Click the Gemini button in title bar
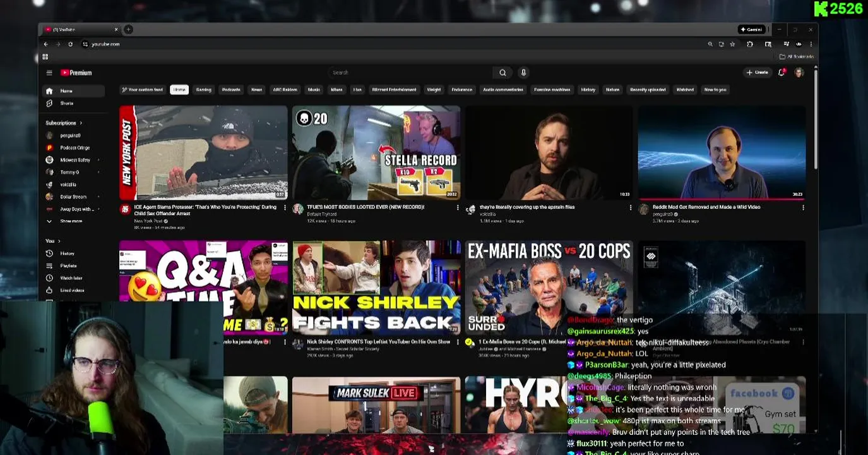The width and height of the screenshot is (868, 455). click(x=752, y=29)
